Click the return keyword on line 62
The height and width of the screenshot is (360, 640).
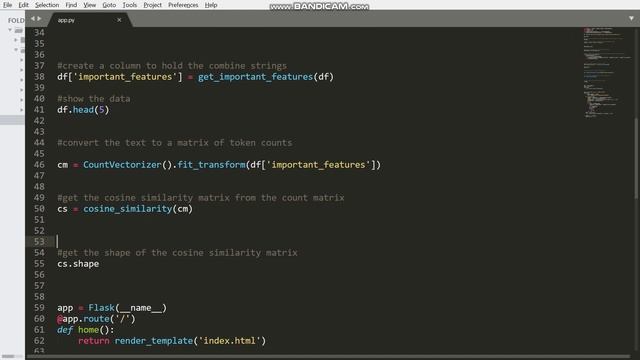(x=93, y=341)
